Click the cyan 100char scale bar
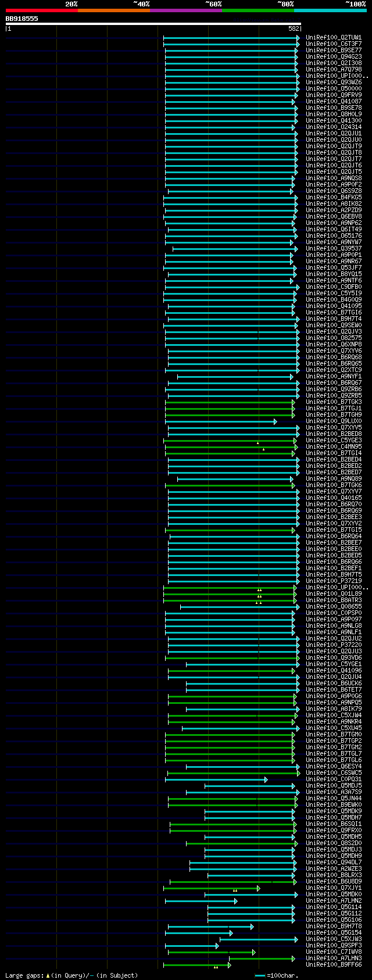 [260, 975]
